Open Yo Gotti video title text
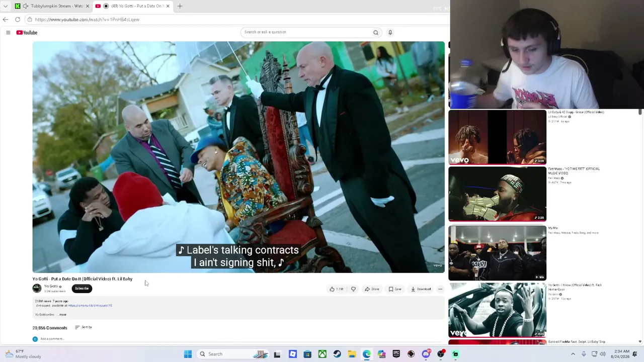Screen dimensions: 644x362 (x=83, y=279)
